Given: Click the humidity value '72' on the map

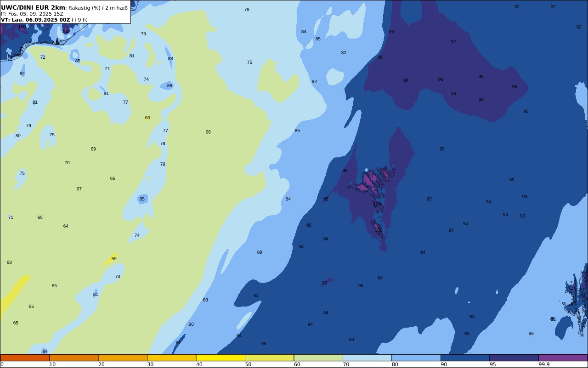Looking at the screenshot, I should [x=43, y=57].
